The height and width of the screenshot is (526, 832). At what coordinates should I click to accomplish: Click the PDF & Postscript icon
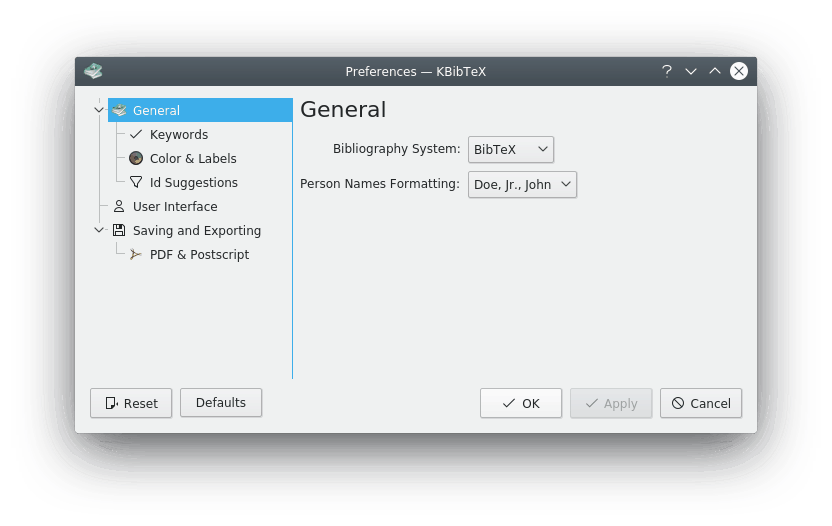point(136,254)
